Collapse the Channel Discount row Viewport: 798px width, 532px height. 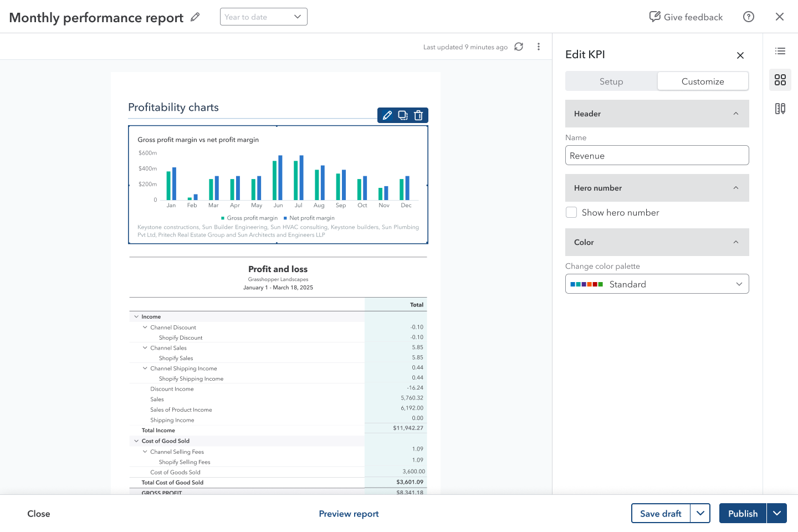(x=145, y=327)
